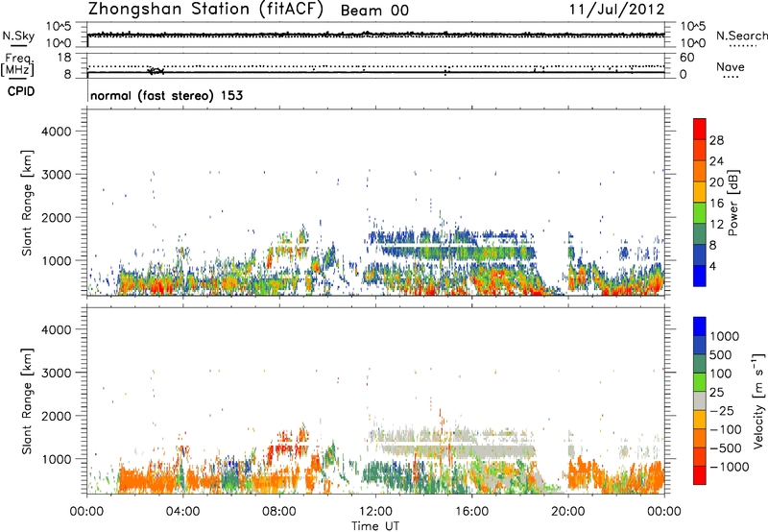Click inside the velocity range-time plot panel
The image size is (768, 532).
click(x=375, y=400)
